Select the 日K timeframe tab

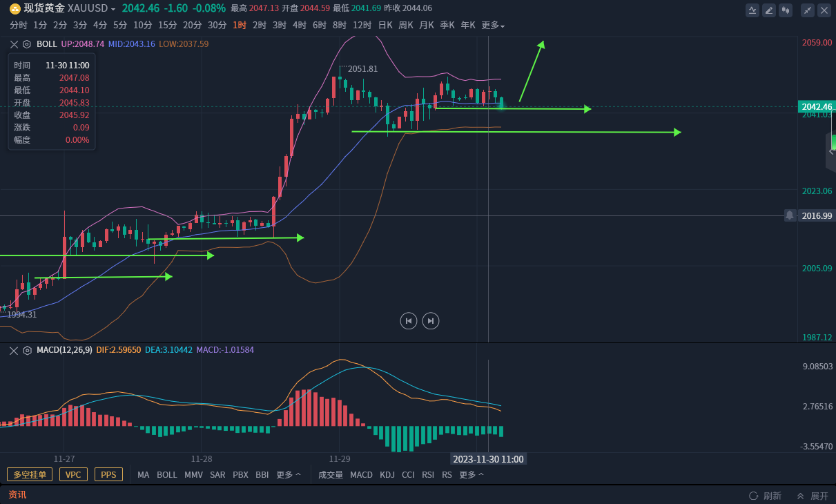pyautogui.click(x=385, y=26)
